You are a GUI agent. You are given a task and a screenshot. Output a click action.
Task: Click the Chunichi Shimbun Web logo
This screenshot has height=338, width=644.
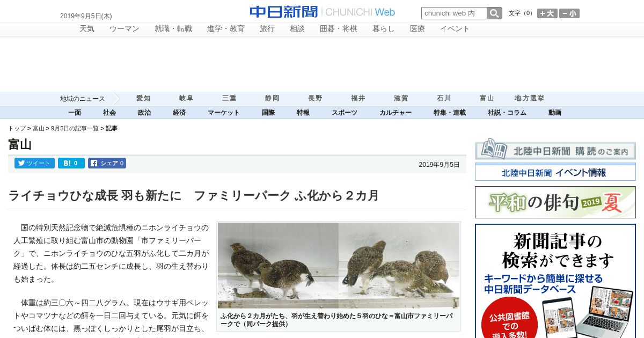click(x=322, y=12)
